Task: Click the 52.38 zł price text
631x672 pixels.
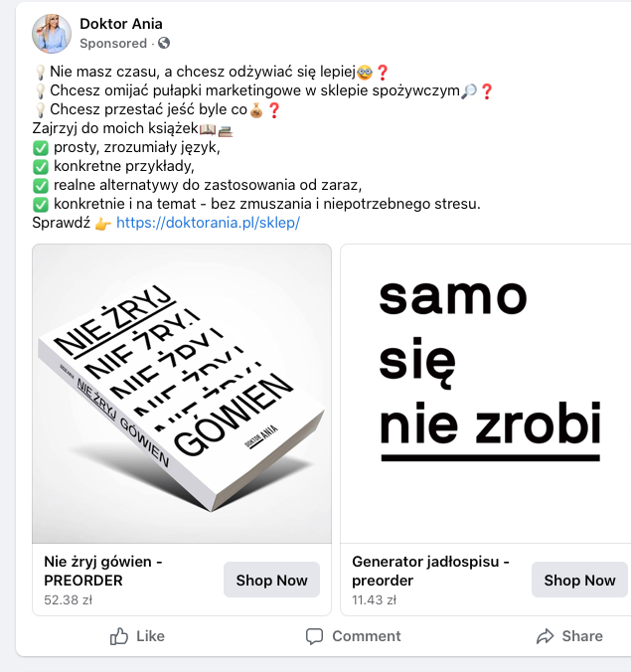Action: [69, 600]
